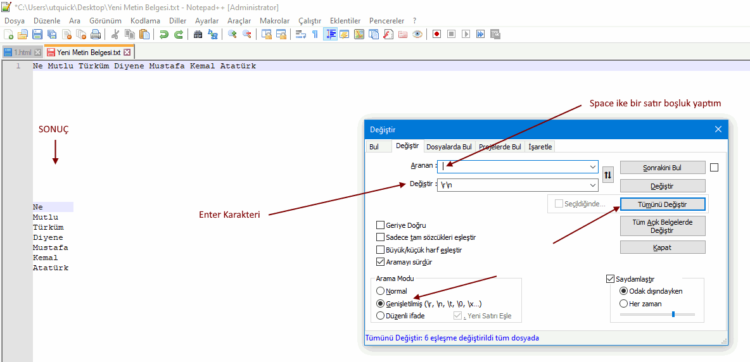The image size is (750, 362).
Task: Switch to the Bul dialog tab
Action: coord(374,147)
